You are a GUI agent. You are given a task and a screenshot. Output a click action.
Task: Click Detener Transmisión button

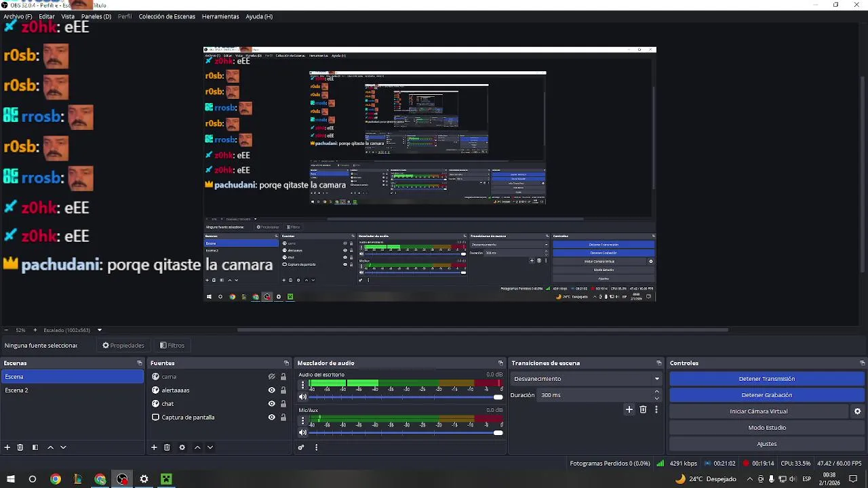[767, 379]
